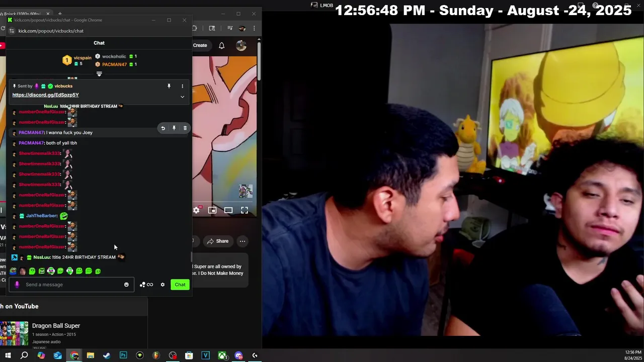Open Xbox app from the taskbar
Image resolution: width=644 pixels, height=362 pixels.
point(222,355)
